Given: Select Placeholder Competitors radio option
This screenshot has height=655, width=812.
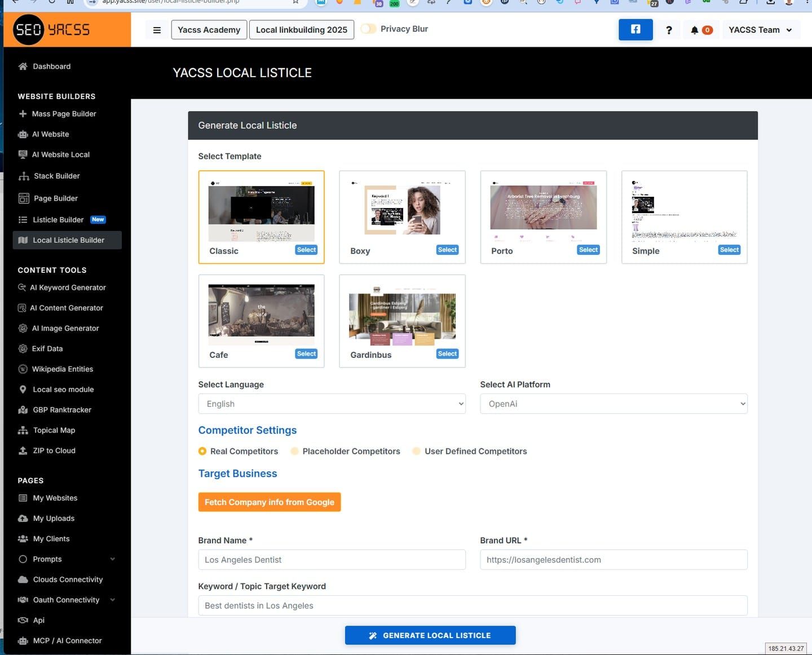Looking at the screenshot, I should tap(294, 451).
